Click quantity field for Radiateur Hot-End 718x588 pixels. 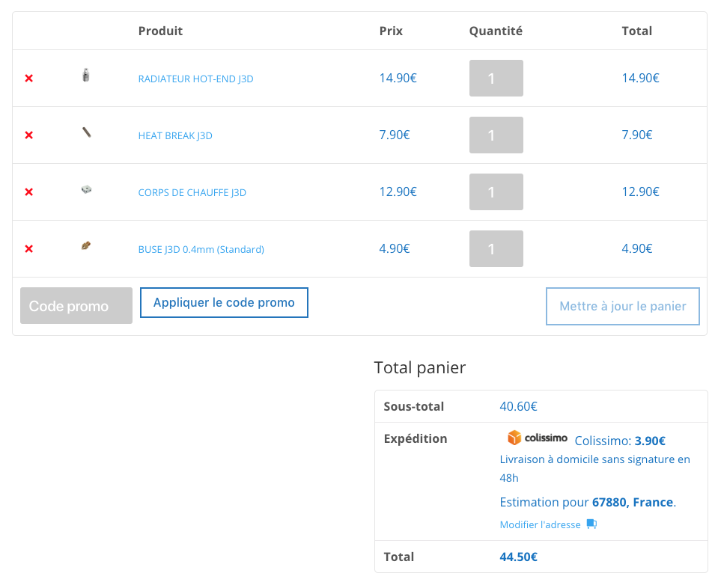tap(496, 78)
